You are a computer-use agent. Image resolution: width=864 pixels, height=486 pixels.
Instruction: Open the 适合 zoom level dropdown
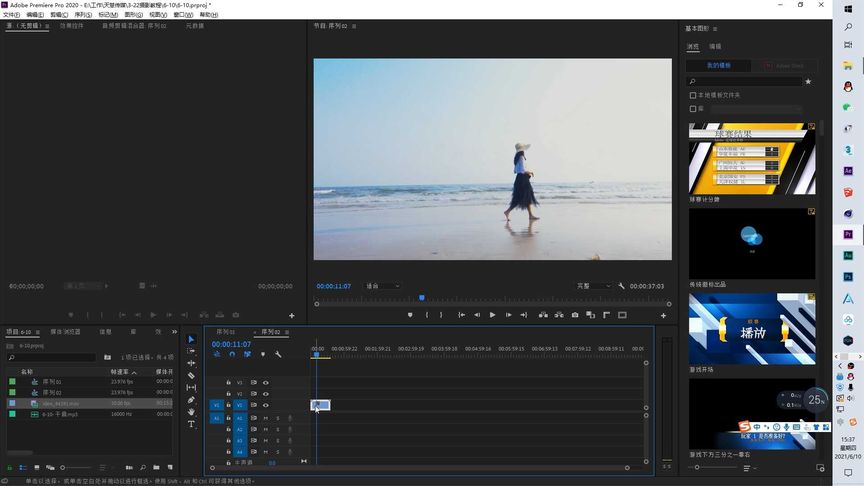click(385, 286)
